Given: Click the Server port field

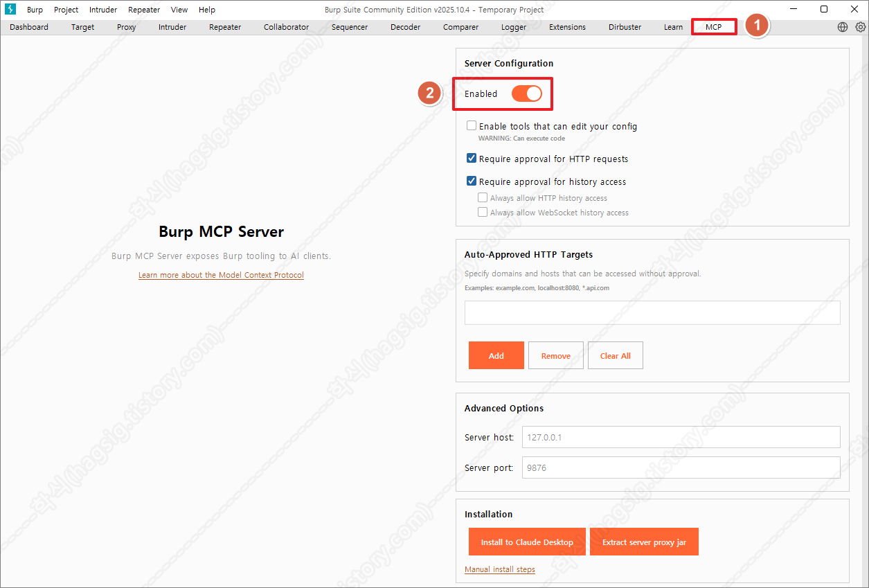Looking at the screenshot, I should click(x=681, y=467).
